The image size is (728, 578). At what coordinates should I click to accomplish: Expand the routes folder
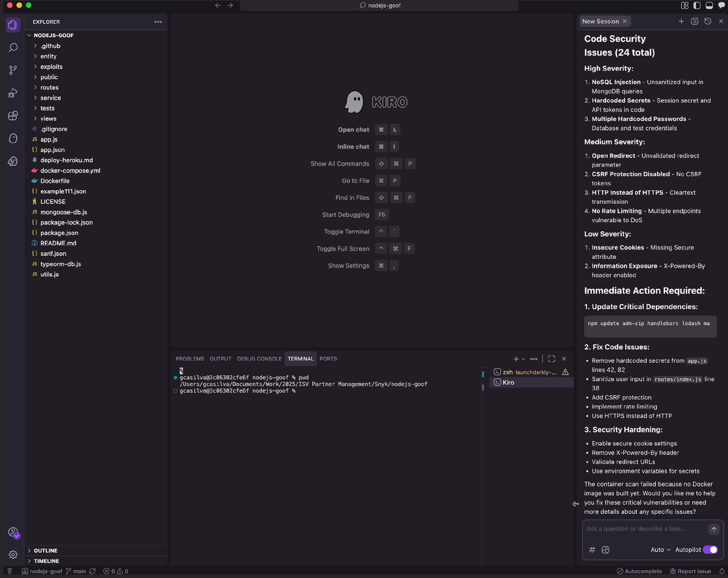click(97, 87)
